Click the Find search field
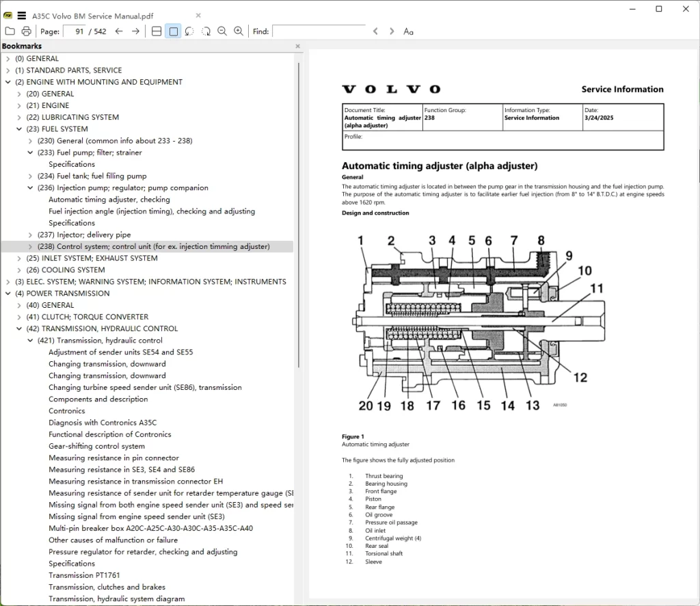The image size is (700, 606). click(x=319, y=31)
